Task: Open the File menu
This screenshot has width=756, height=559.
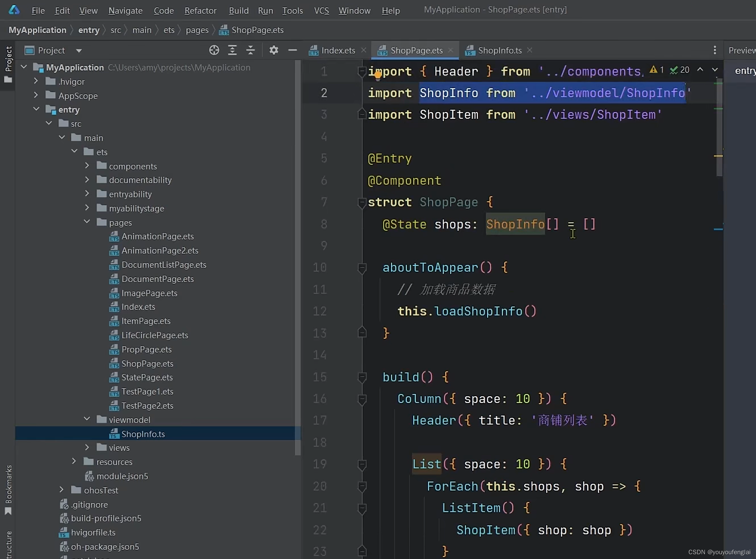Action: point(38,11)
